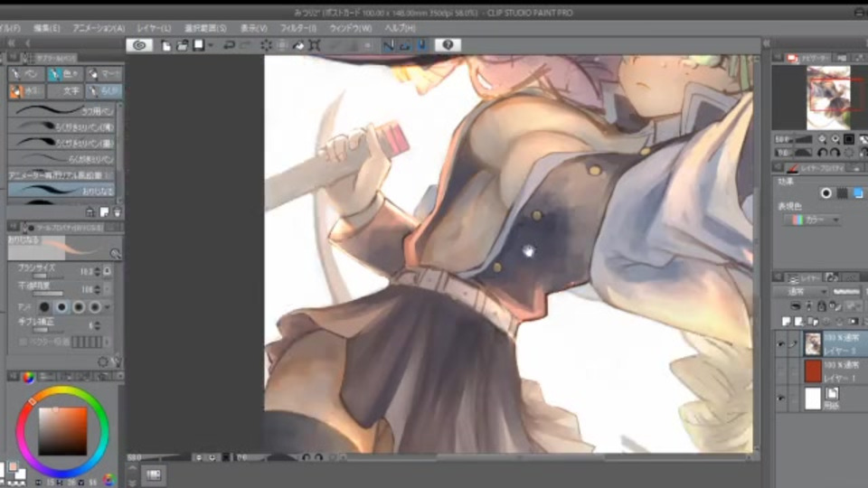Pick a shade in the color square
Image resolution: width=868 pixels, height=488 pixels.
(x=62, y=431)
